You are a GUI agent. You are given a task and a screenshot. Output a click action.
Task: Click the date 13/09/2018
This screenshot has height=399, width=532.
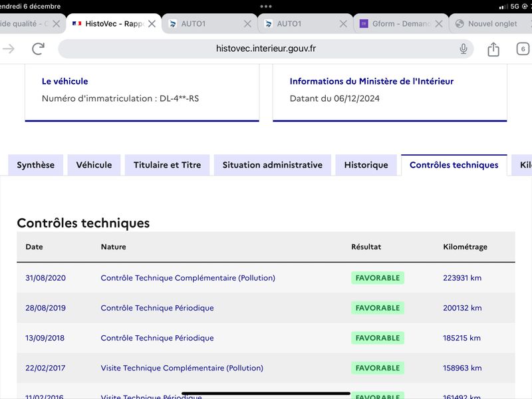45,338
